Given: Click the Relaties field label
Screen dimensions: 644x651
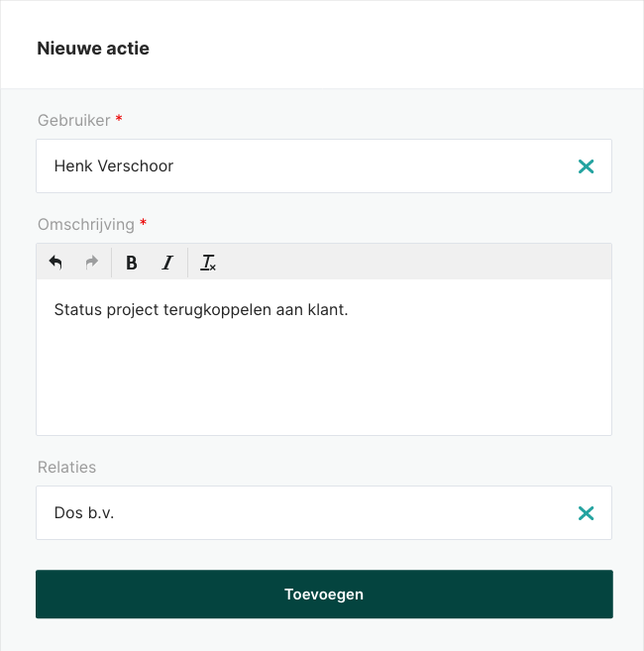Looking at the screenshot, I should pos(66,467).
